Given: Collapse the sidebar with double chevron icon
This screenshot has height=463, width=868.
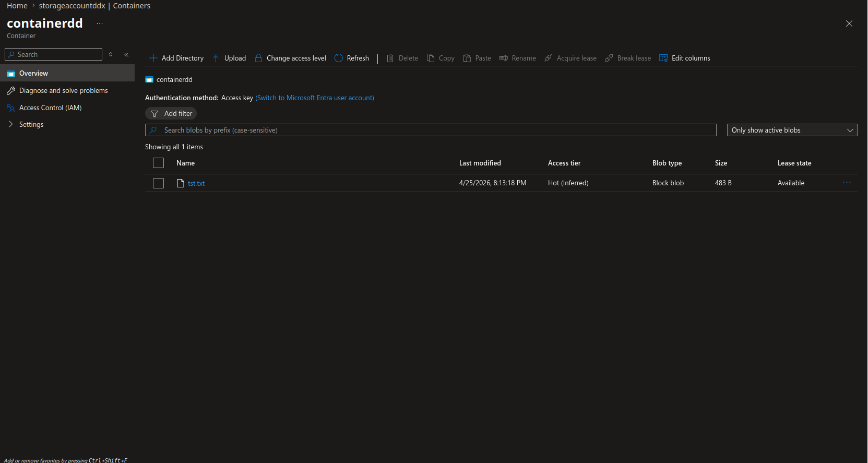Looking at the screenshot, I should (126, 54).
